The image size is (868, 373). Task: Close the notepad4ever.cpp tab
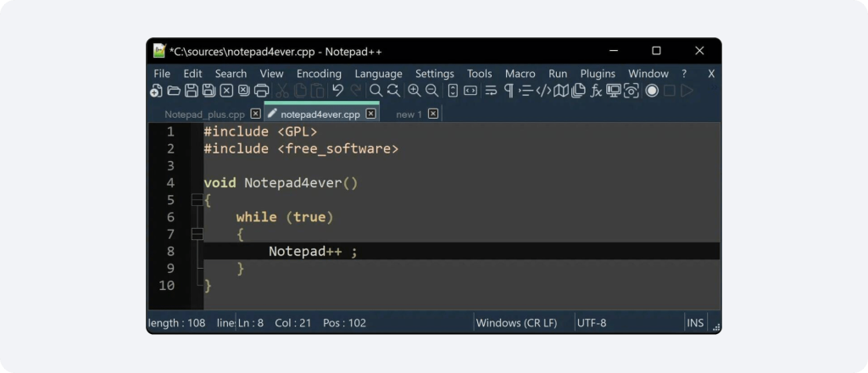click(x=371, y=114)
